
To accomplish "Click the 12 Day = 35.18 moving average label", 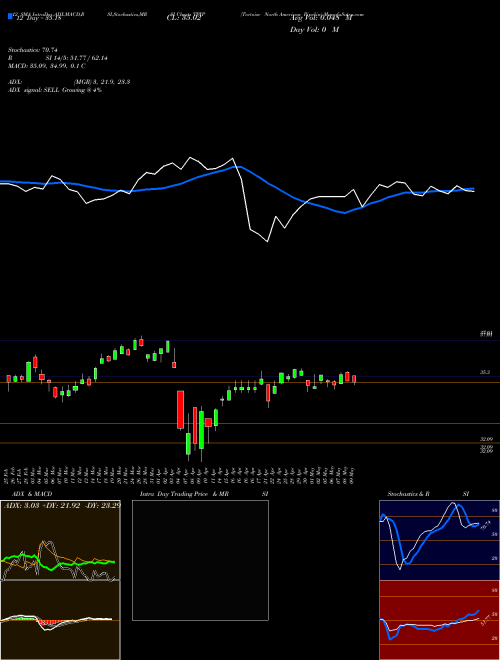I will click(x=39, y=19).
